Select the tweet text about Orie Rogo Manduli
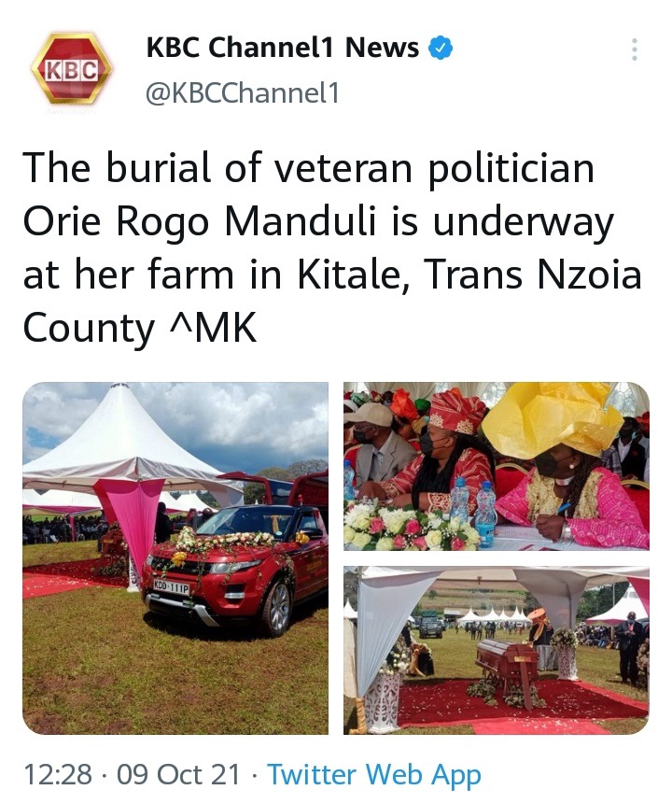 (x=332, y=247)
